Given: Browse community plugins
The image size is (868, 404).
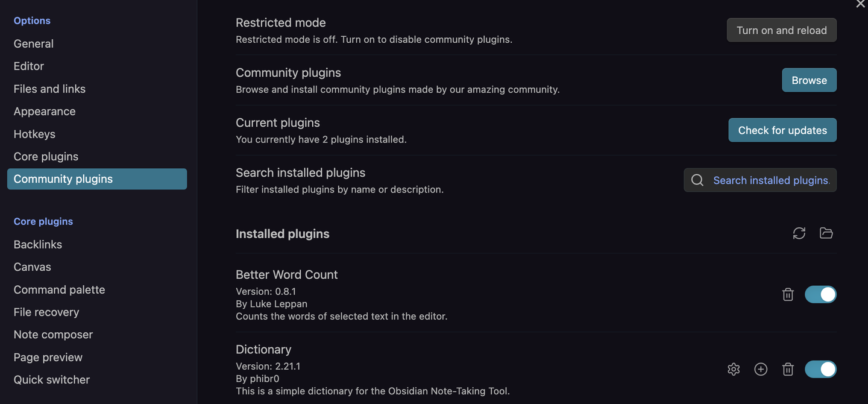Looking at the screenshot, I should pyautogui.click(x=809, y=80).
